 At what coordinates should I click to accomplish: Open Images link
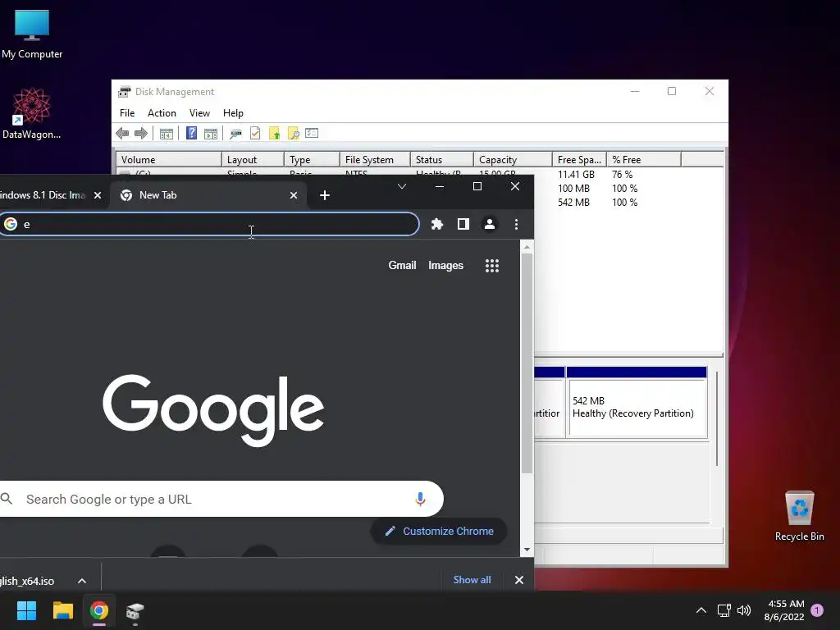(x=445, y=266)
